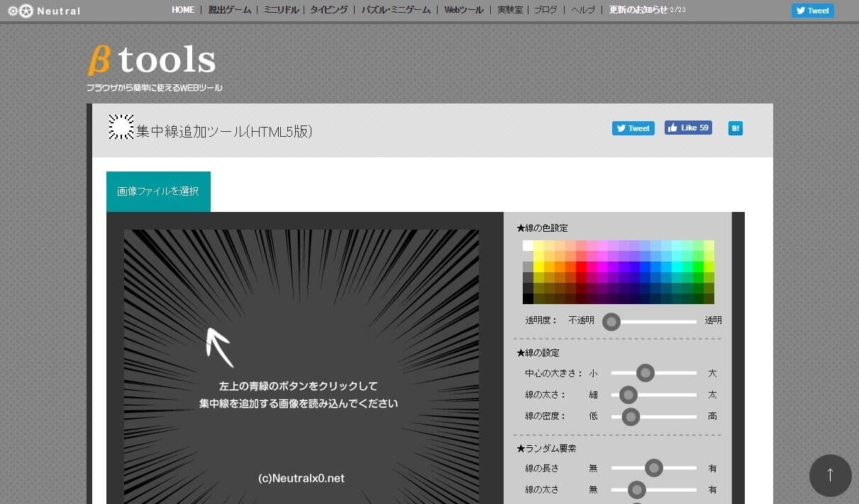
Task: Pick the bright yellow color swatch
Action: coord(538,267)
